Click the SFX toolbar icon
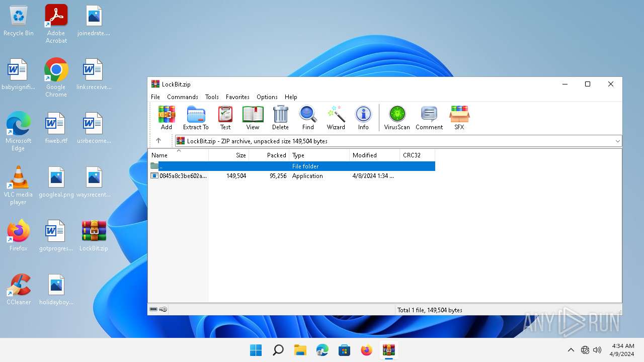Image resolution: width=644 pixels, height=362 pixels. (459, 118)
